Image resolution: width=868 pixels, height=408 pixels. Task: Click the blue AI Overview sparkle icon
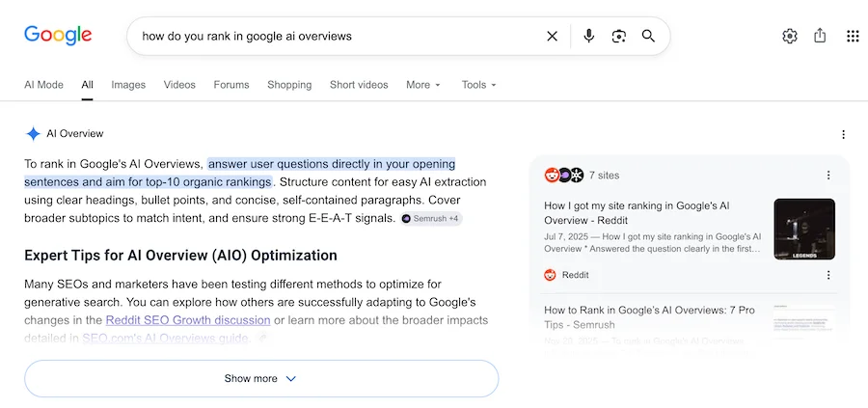point(33,134)
